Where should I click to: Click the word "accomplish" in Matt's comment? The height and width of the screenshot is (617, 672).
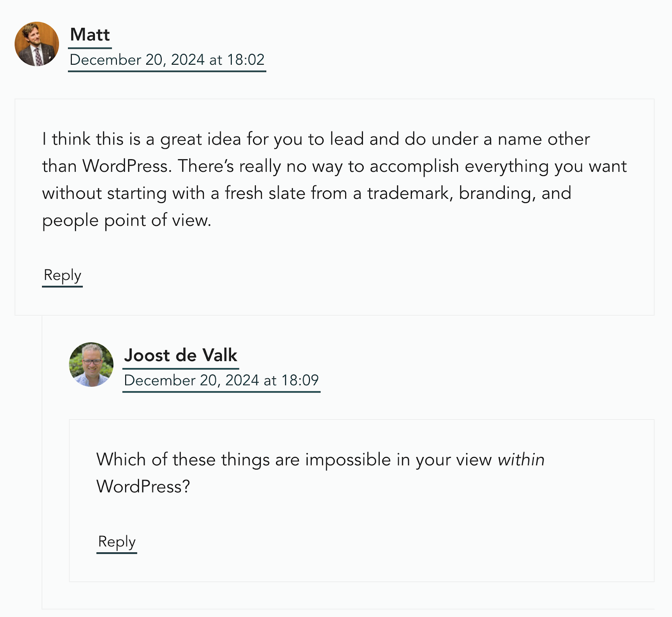click(x=414, y=166)
